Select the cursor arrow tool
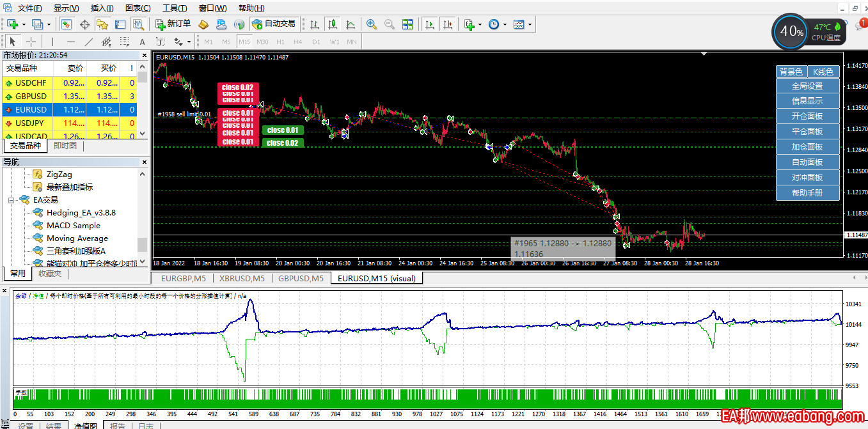This screenshot has height=429, width=868. point(13,42)
